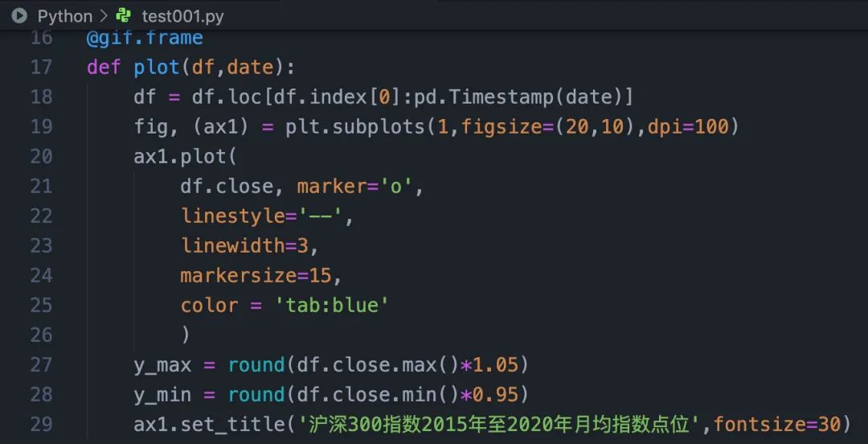Click 'pd.Timestamp' on line 18
868x444 pixels.
(x=485, y=97)
